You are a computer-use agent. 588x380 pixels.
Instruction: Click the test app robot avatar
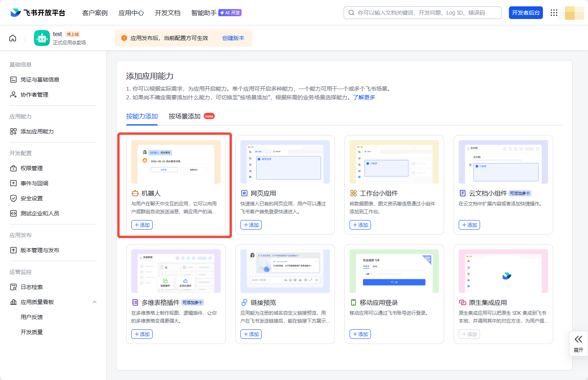[42, 38]
